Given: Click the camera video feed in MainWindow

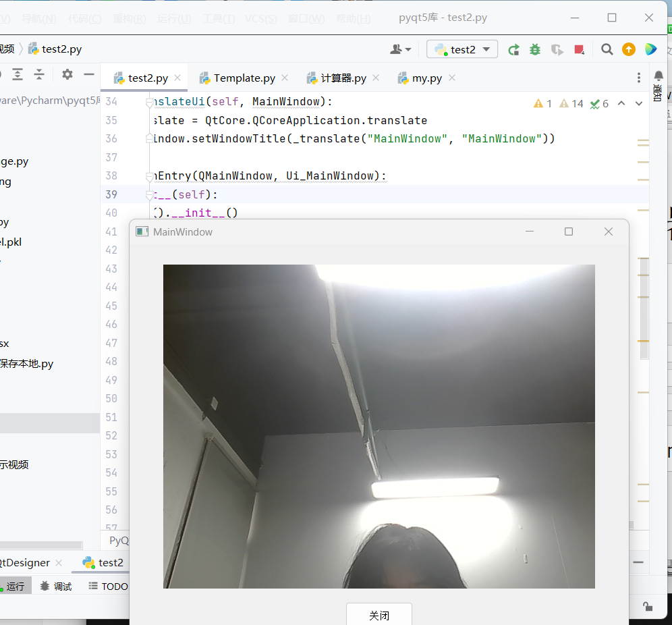Looking at the screenshot, I should tap(379, 426).
